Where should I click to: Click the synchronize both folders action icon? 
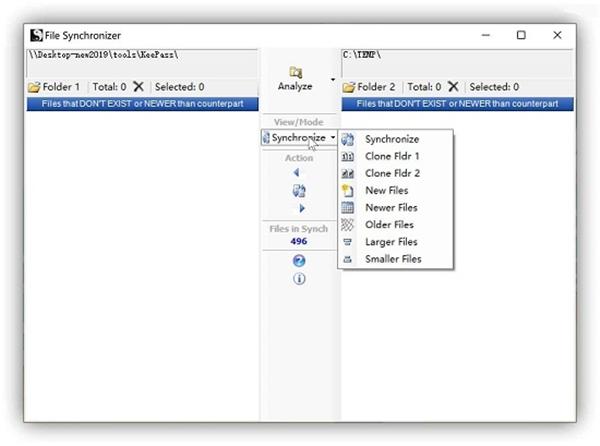click(x=299, y=190)
